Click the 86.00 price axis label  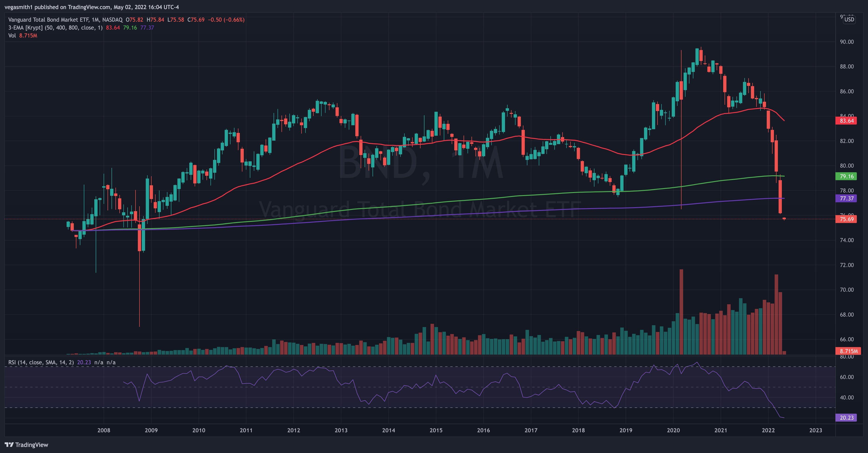click(x=847, y=91)
